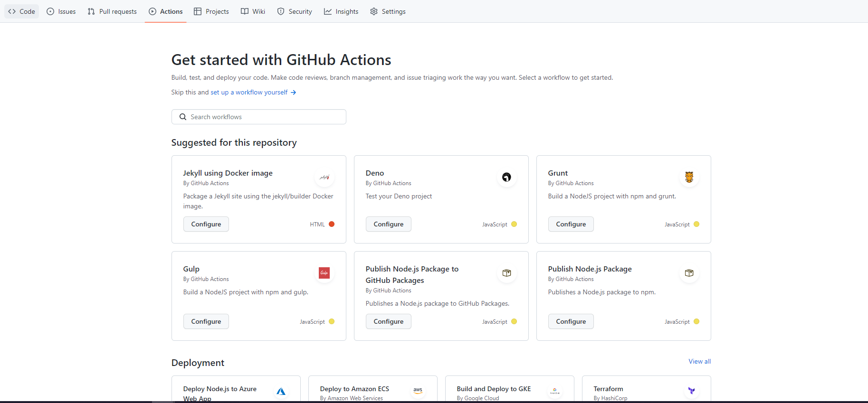Click the Deployment section heading
Screen dimensions: 868x403
[198, 363]
